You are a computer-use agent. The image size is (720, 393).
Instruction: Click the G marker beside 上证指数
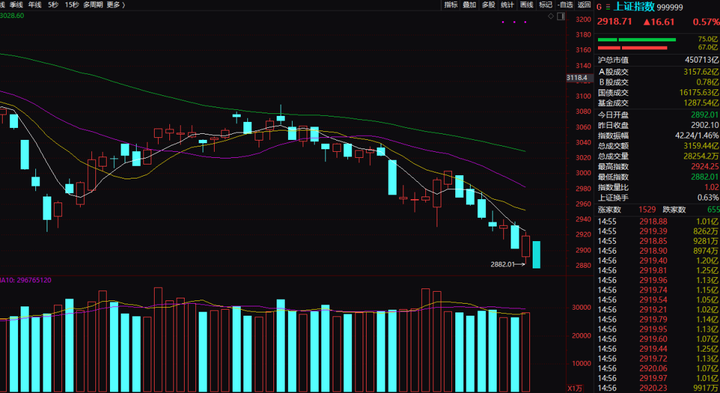click(599, 7)
